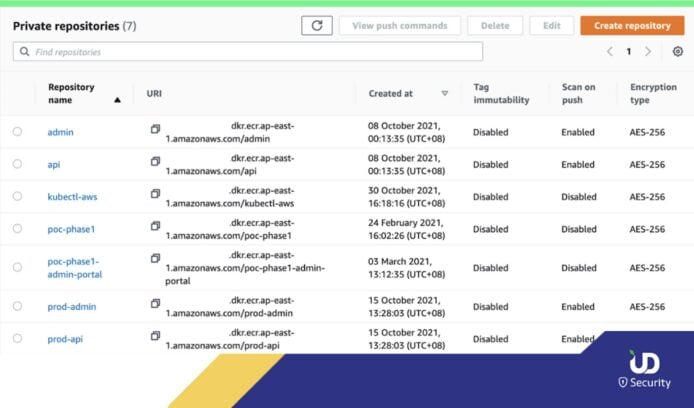Viewport: 694px width, 408px height.
Task: Select the admin repository radio button
Action: pos(17,132)
